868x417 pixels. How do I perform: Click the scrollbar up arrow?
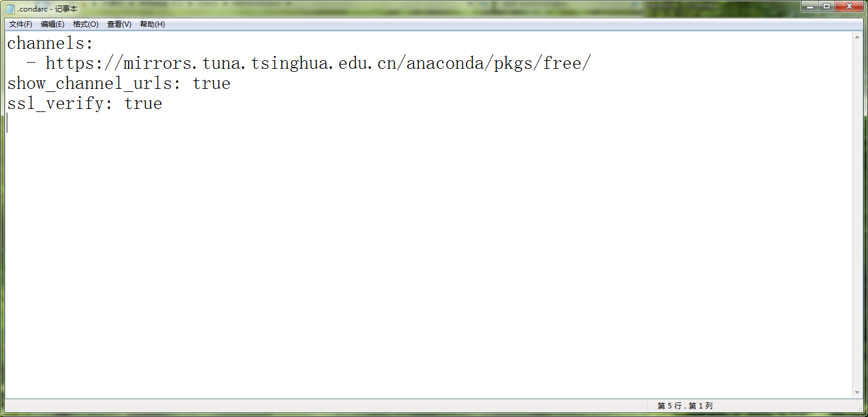click(857, 37)
